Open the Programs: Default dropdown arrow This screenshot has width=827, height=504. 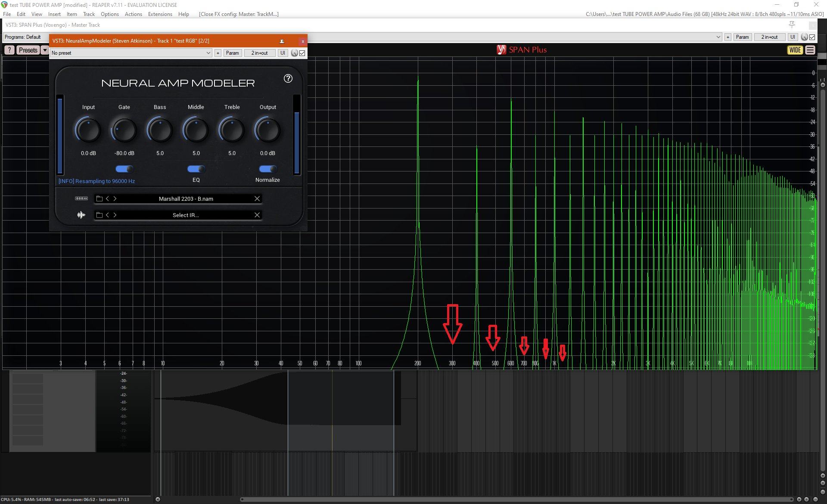click(718, 37)
